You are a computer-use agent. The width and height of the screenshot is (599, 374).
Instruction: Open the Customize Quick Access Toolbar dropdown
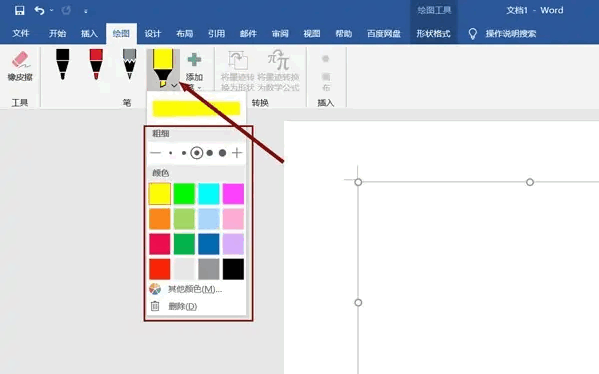pyautogui.click(x=86, y=11)
